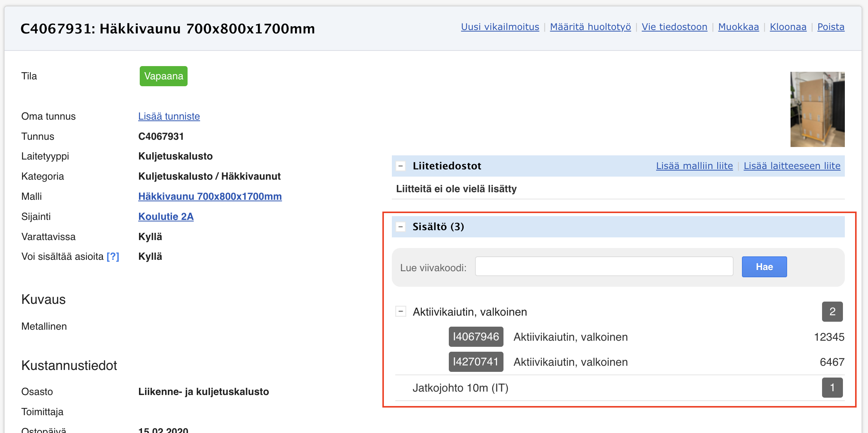Collapse the Aktiivikaiutin, valkoinen group

pyautogui.click(x=401, y=311)
